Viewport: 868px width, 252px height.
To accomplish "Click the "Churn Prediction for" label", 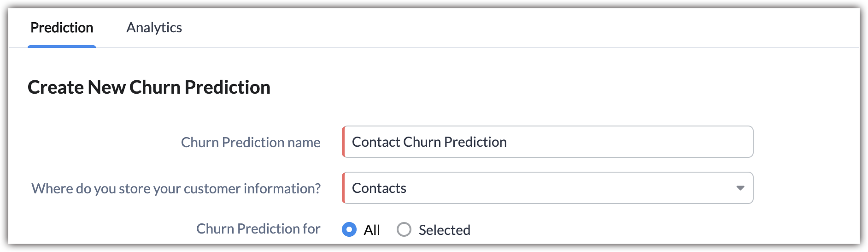I will [258, 229].
